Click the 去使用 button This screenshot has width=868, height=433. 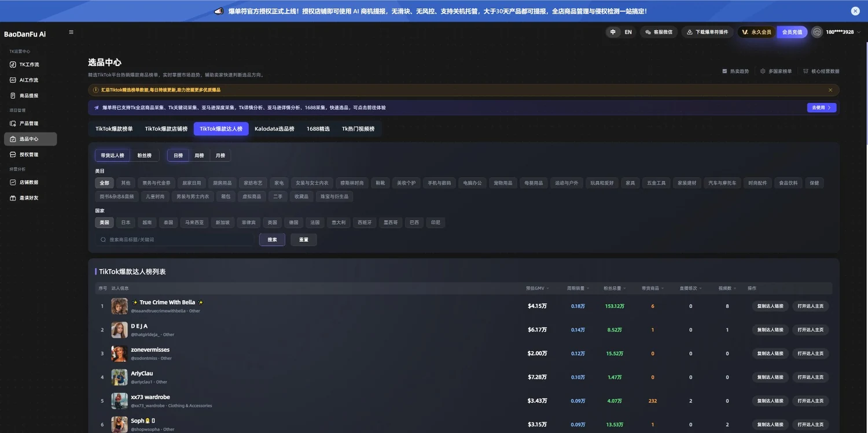(x=822, y=108)
